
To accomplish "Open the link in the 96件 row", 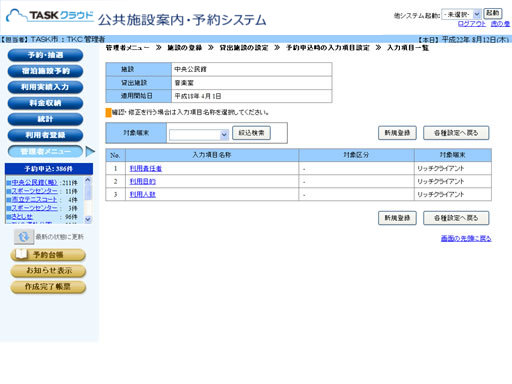I will (x=22, y=217).
